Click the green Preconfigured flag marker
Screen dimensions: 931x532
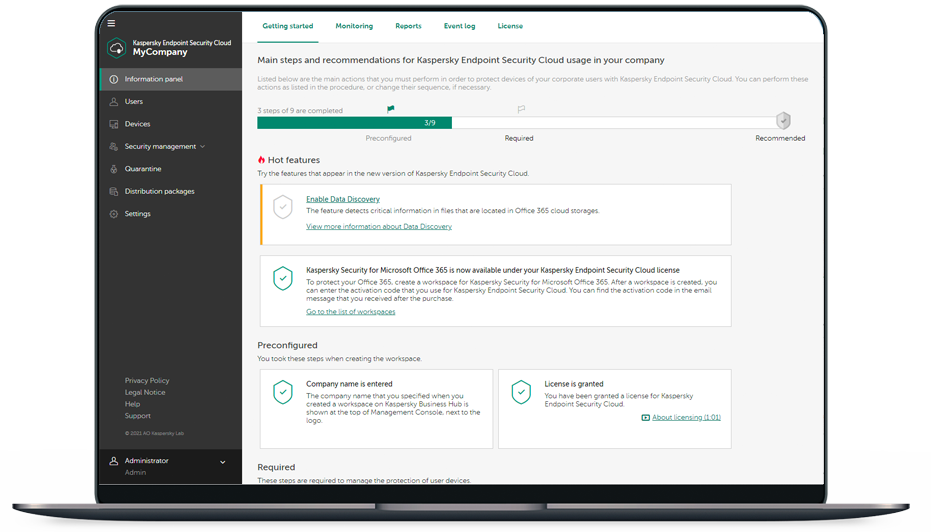[391, 109]
